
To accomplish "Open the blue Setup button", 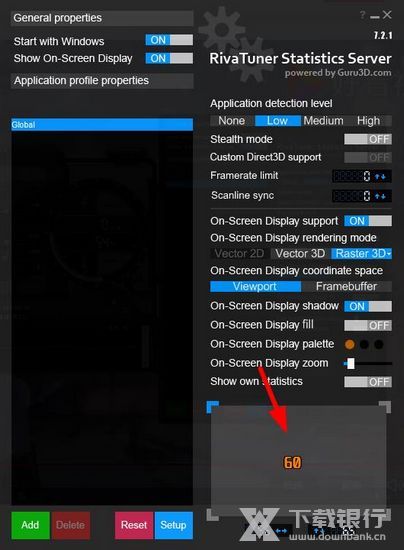I will point(173,525).
